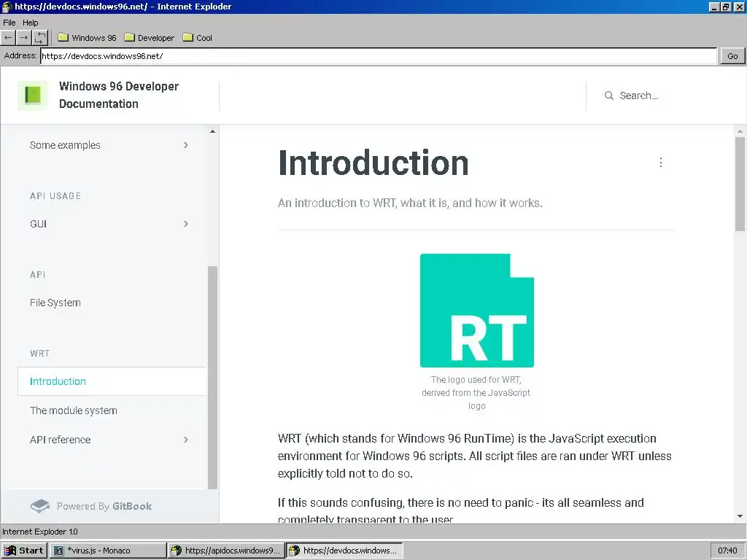Open the Start menu
This screenshot has width=747, height=560.
tap(24, 551)
